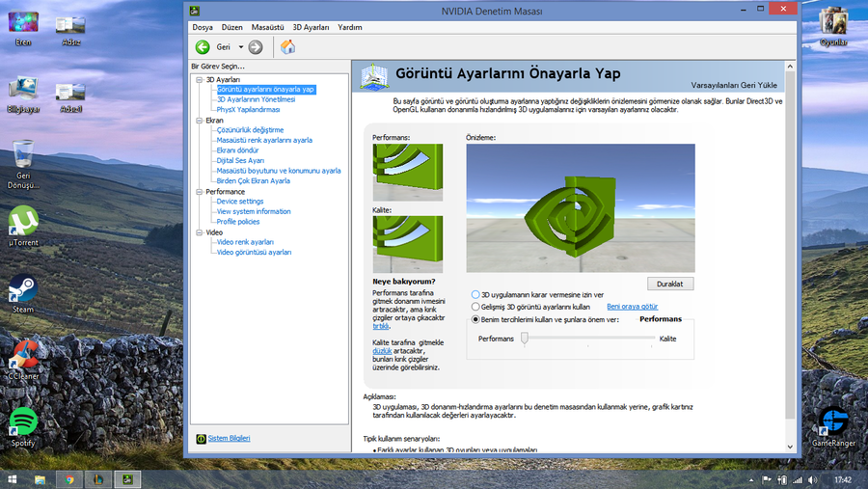Click the vertical scrollbar down arrow
Screen dimensions: 868x489
790,447
